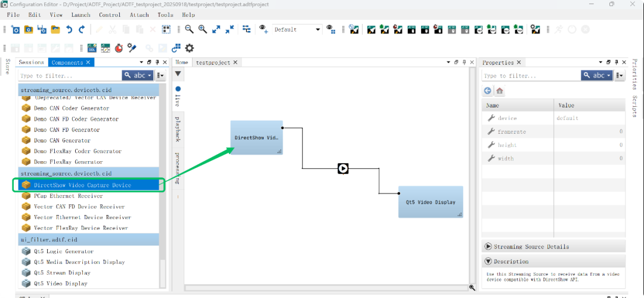Click the home icon in the Properties panel
Viewport: 644px width, 298px height.
[500, 91]
